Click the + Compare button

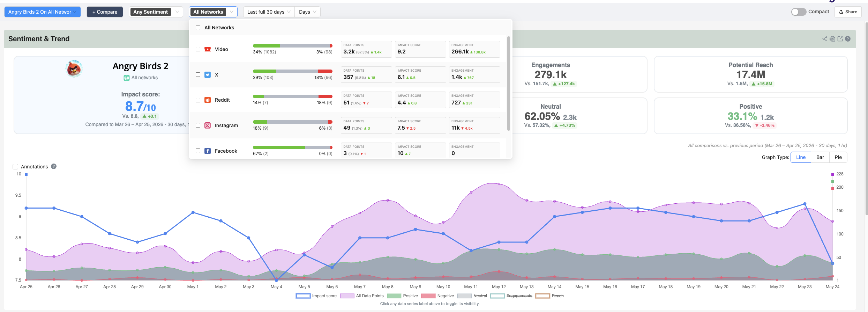coord(105,12)
